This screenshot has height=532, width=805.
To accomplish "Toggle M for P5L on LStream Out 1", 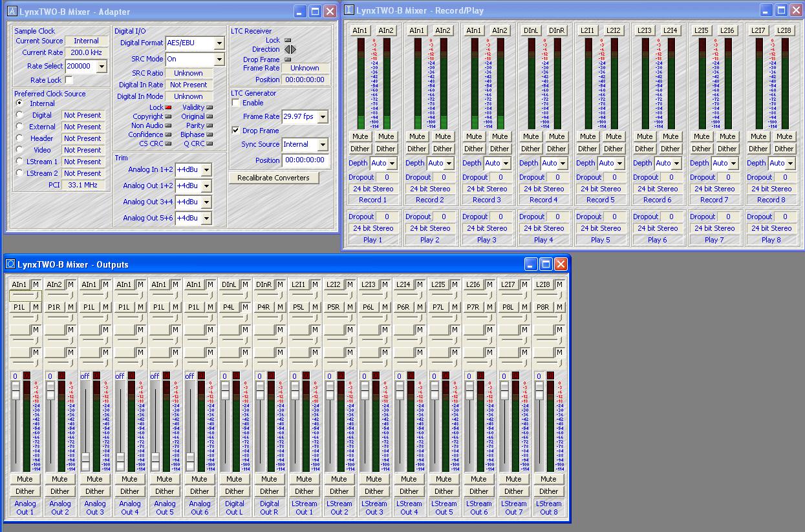I will coord(316,307).
